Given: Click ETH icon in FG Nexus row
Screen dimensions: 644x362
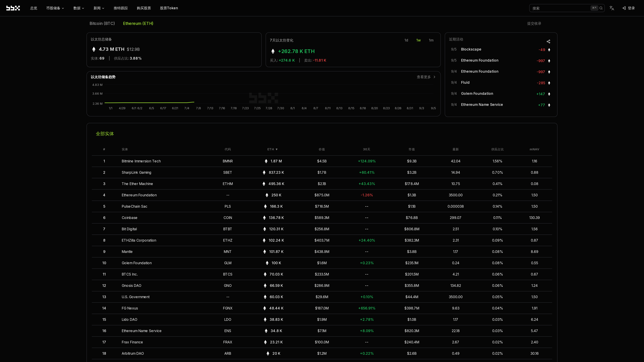Looking at the screenshot, I should click(x=265, y=308).
